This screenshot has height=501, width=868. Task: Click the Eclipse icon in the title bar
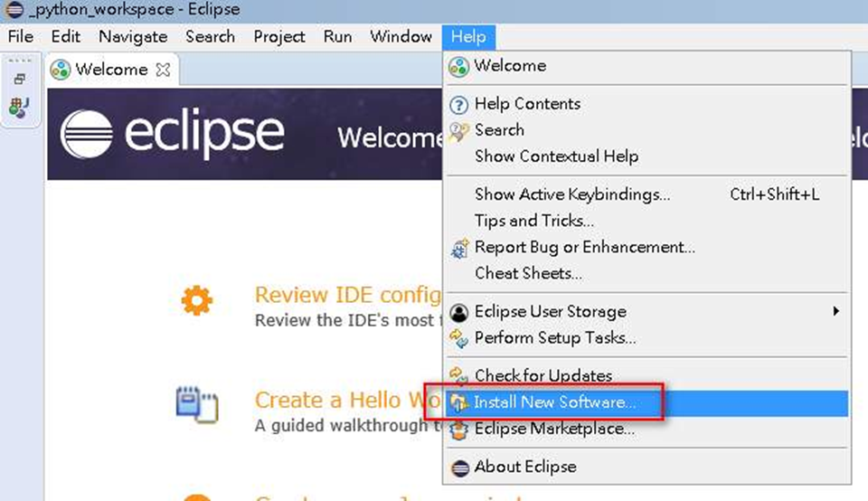(x=14, y=9)
